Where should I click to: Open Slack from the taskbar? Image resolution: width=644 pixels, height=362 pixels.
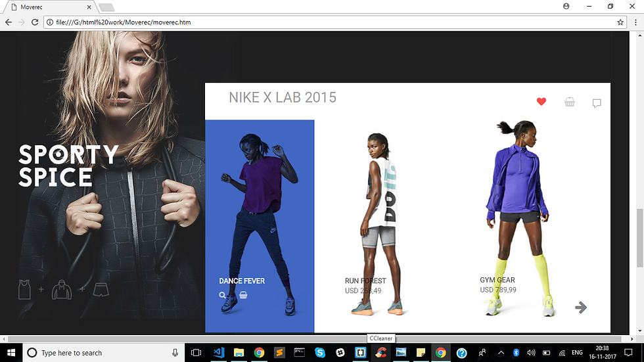340,353
